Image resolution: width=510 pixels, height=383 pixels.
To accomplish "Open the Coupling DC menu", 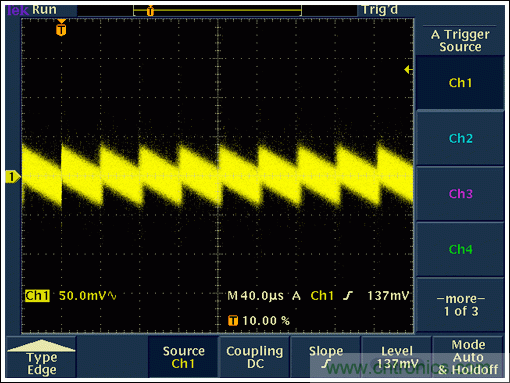I will pos(255,357).
